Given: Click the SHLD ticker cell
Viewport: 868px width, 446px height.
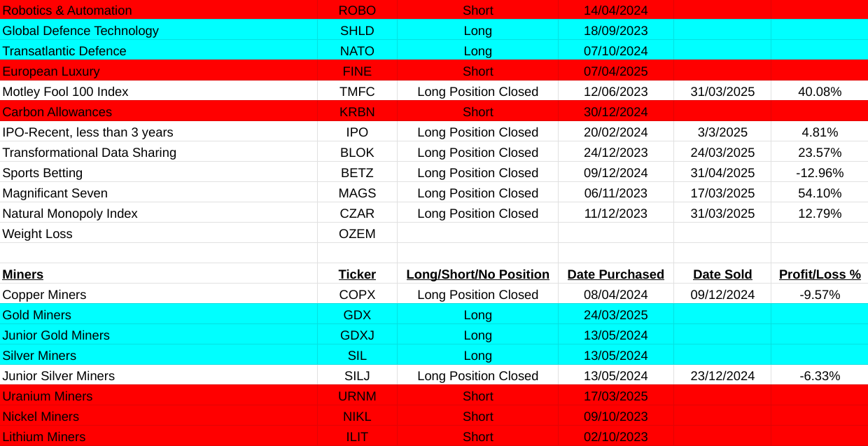Looking at the screenshot, I should click(x=357, y=31).
